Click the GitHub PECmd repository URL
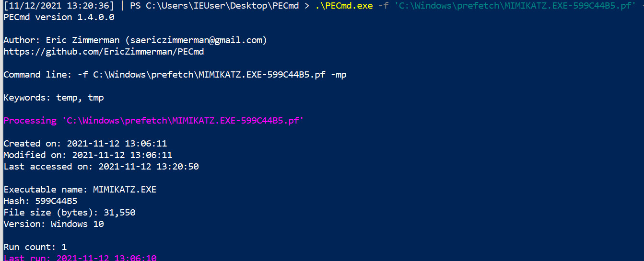 pyautogui.click(x=104, y=52)
